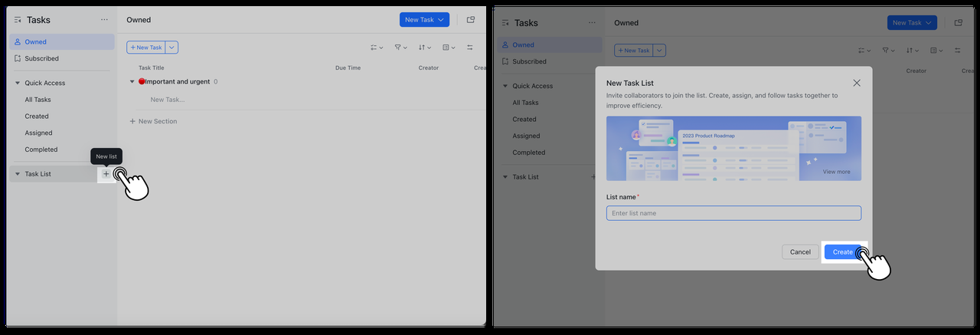Viewport: 980px width, 335px height.
Task: Click the View more link on the banner
Action: 836,172
